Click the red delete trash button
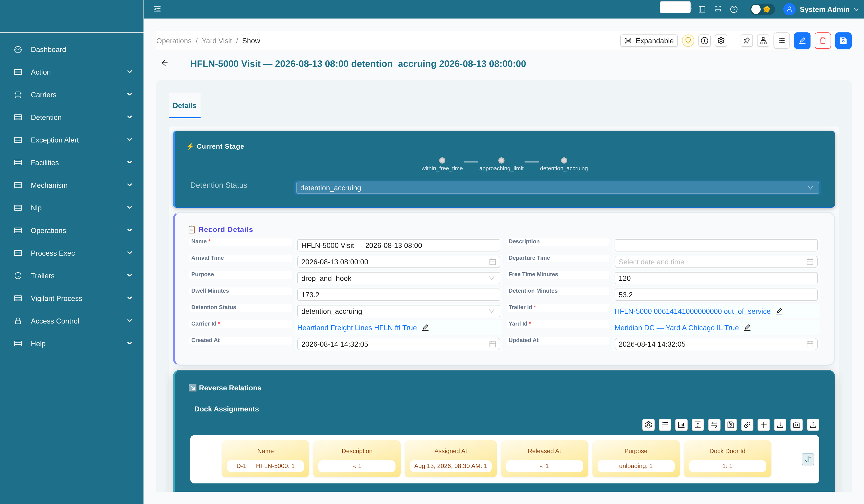Viewport: 864px width, 504px height. pos(823,41)
